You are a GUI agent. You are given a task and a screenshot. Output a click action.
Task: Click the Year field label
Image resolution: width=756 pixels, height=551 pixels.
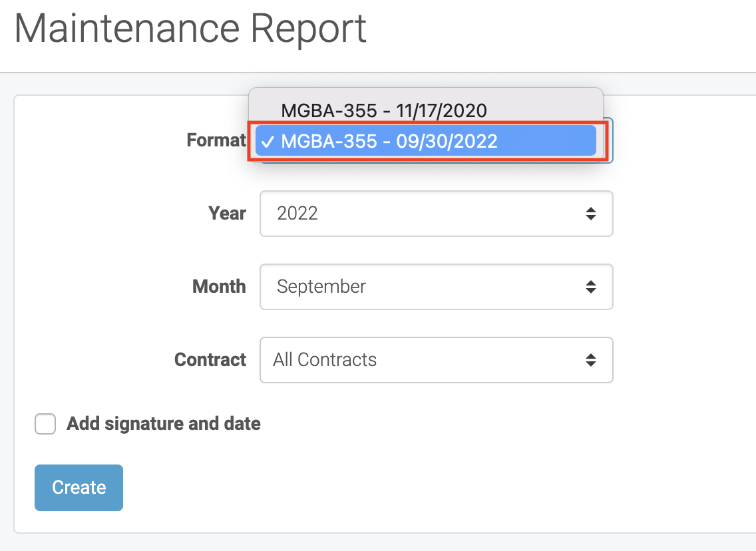tap(227, 214)
